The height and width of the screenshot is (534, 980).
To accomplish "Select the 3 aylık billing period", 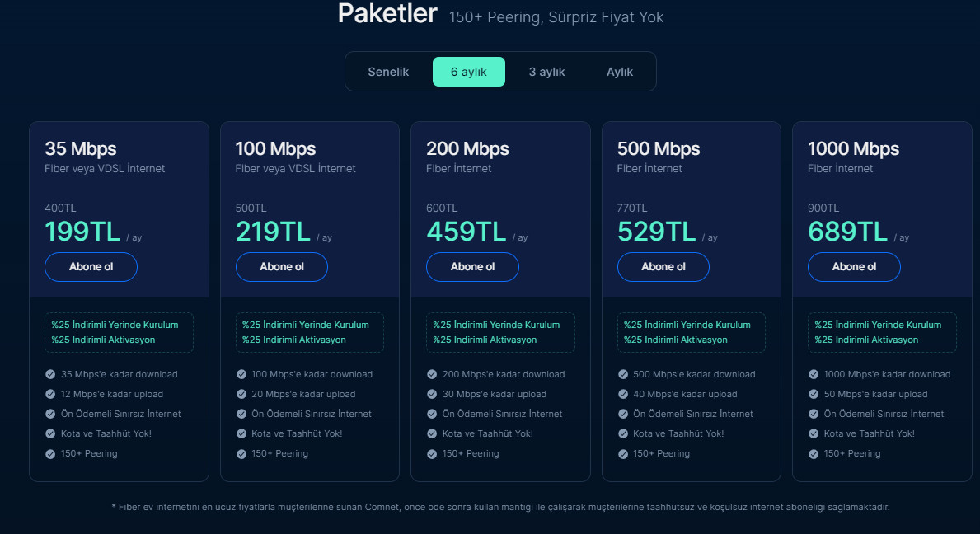I will [x=546, y=72].
